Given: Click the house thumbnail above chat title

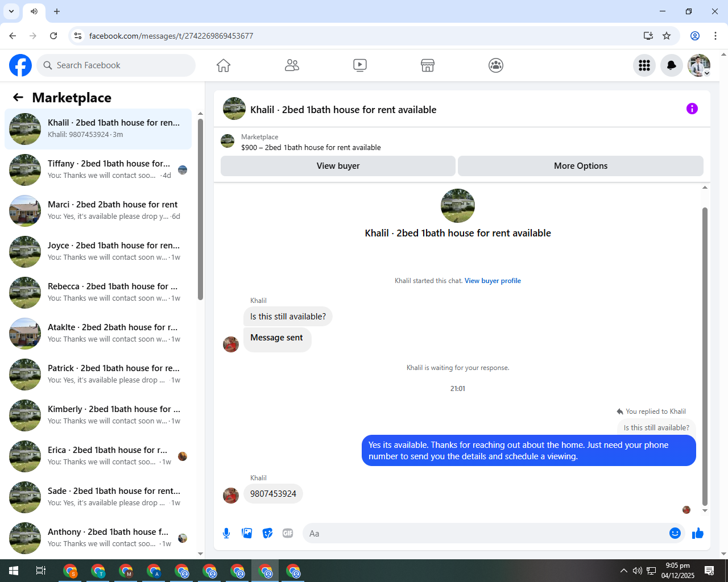Looking at the screenshot, I should pyautogui.click(x=458, y=206).
